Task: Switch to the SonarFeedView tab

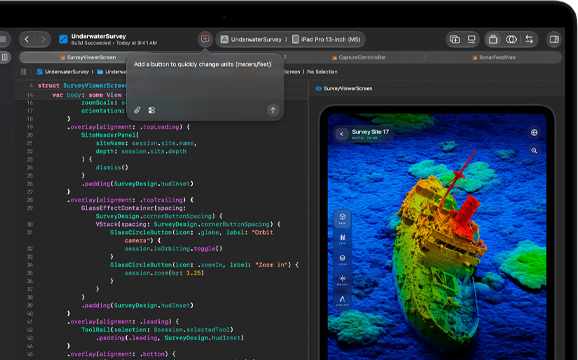Action: tap(494, 57)
